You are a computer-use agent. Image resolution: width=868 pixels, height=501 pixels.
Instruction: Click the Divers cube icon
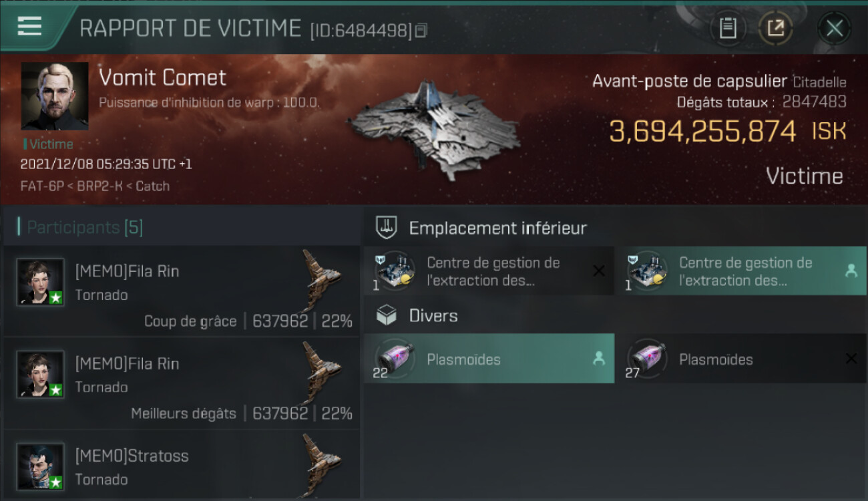coord(387,315)
